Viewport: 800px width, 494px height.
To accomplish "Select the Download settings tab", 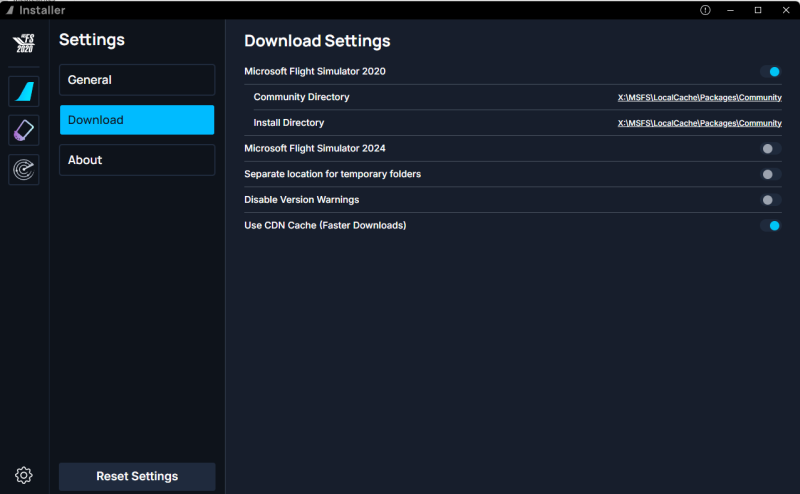I will [137, 120].
